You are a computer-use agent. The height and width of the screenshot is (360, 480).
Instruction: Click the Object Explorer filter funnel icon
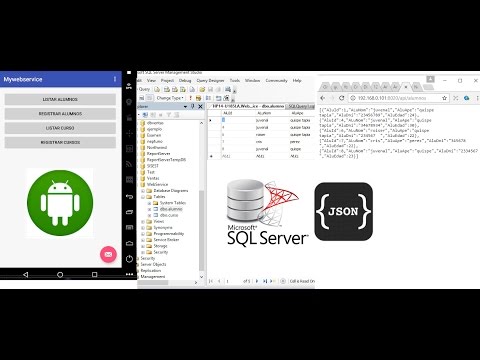click(169, 115)
